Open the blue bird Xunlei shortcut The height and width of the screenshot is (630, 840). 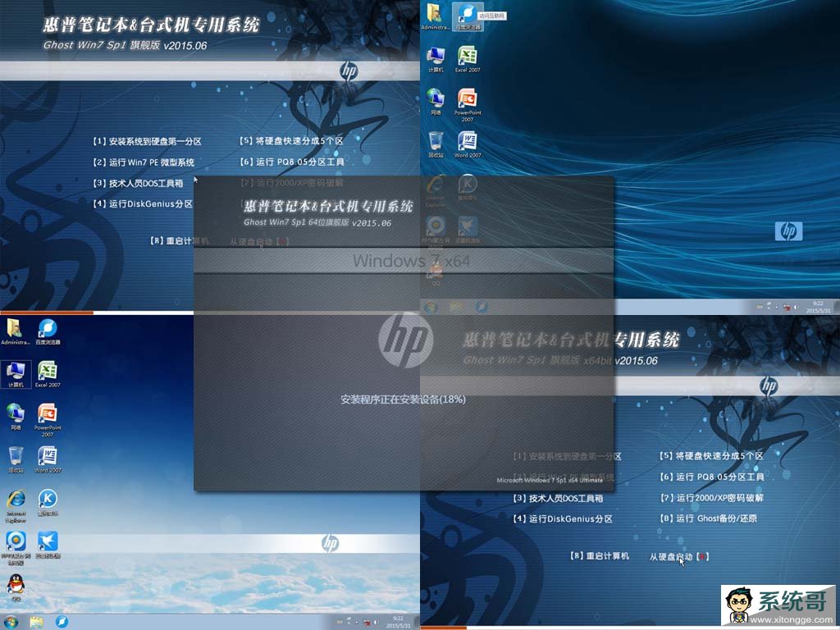48,545
